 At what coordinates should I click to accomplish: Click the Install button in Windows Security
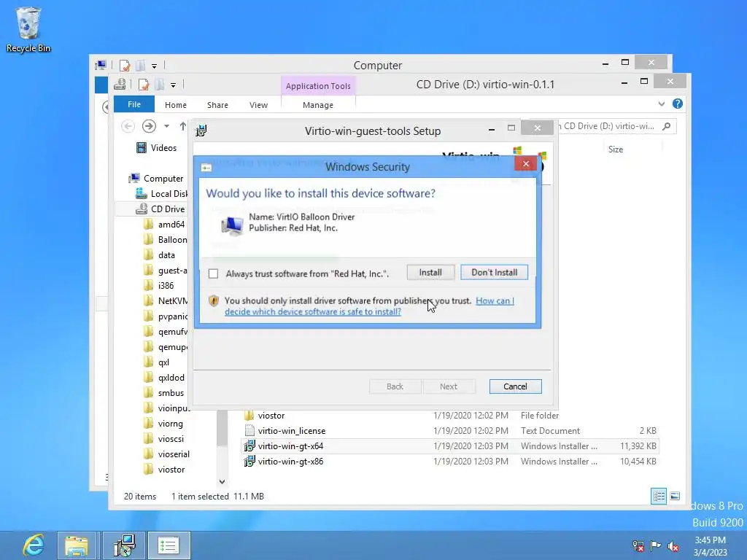[430, 273]
